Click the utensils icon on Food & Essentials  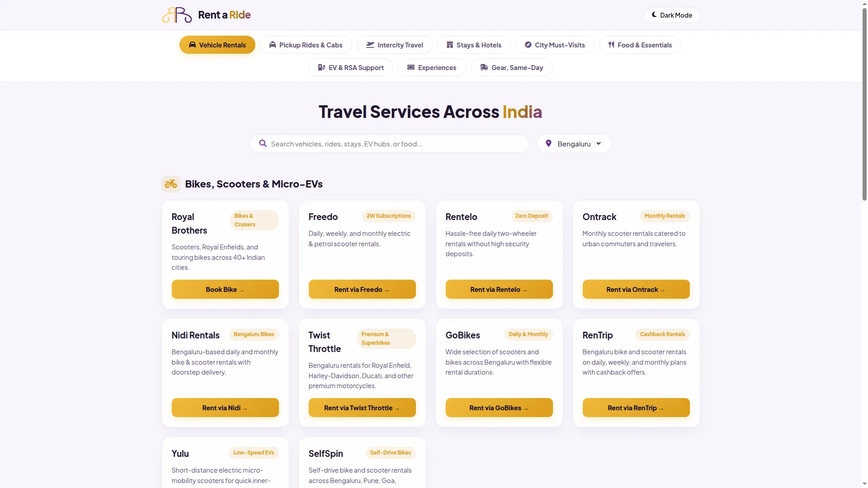(611, 45)
